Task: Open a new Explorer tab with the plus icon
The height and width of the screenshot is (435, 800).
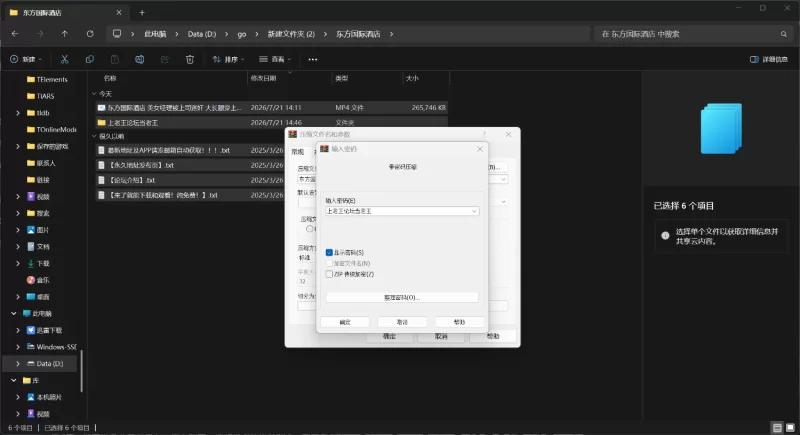Action: click(142, 12)
